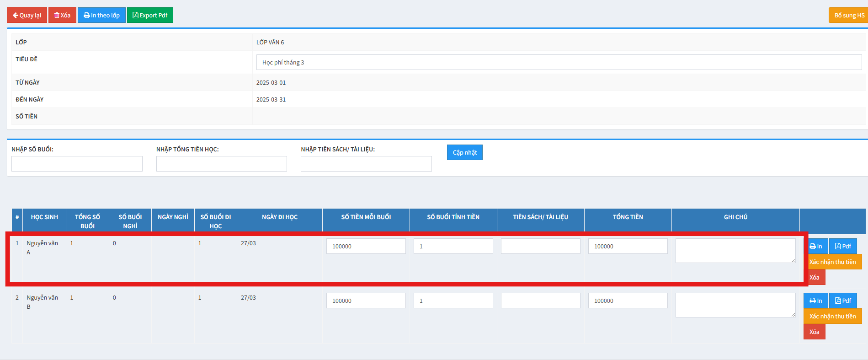Click the green Export Pdf button
Image resolution: width=868 pixels, height=360 pixels.
pyautogui.click(x=150, y=15)
